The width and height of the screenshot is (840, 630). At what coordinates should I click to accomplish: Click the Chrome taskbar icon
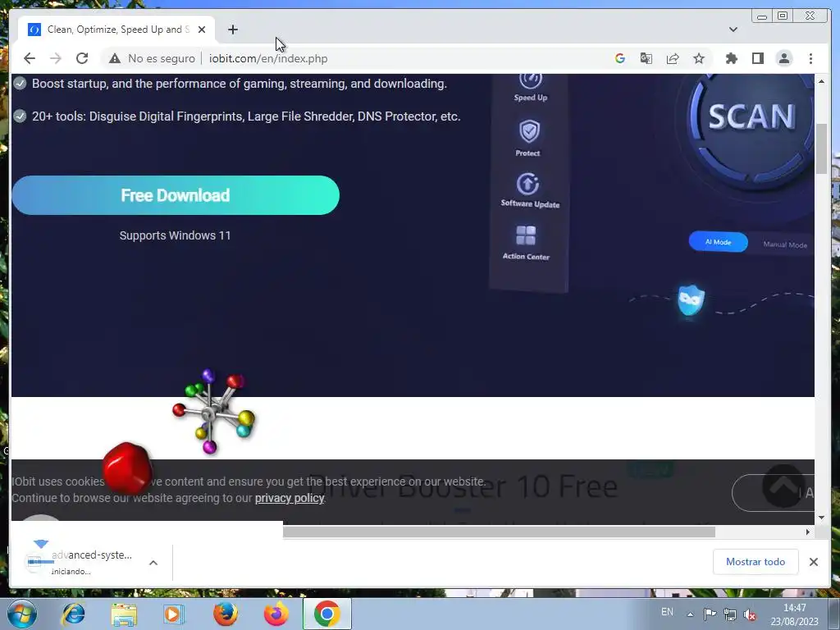[x=326, y=614]
